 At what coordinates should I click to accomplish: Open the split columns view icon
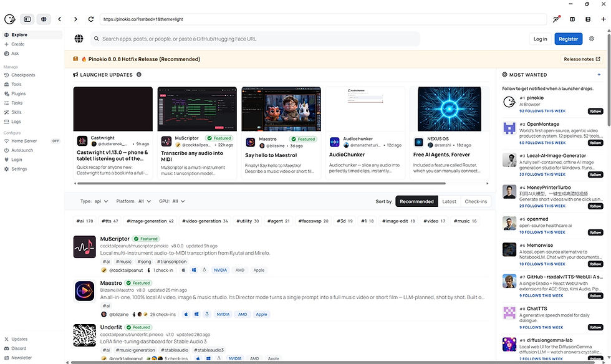[x=572, y=19]
